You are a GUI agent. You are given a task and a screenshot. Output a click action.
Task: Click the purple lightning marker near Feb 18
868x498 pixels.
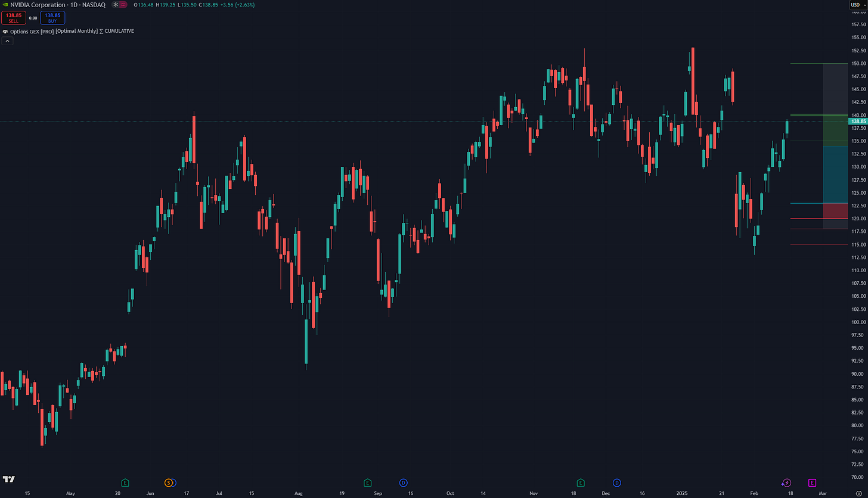tap(786, 483)
